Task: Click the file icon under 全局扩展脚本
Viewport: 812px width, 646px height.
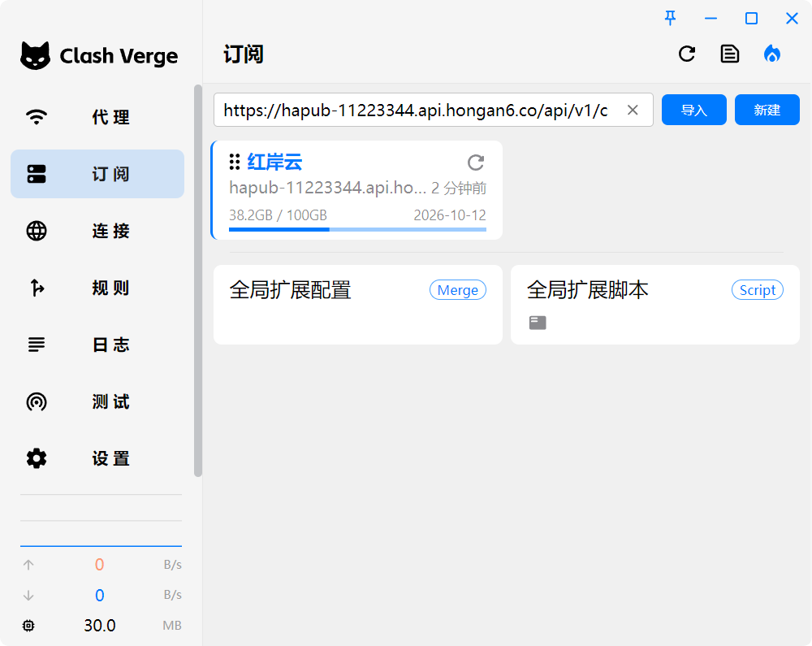Action: (x=537, y=322)
